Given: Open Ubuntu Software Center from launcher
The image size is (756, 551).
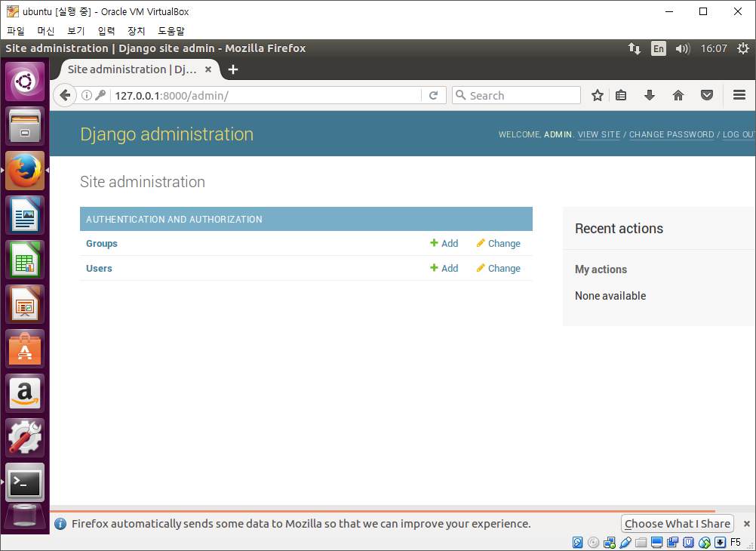Looking at the screenshot, I should pos(25,349).
